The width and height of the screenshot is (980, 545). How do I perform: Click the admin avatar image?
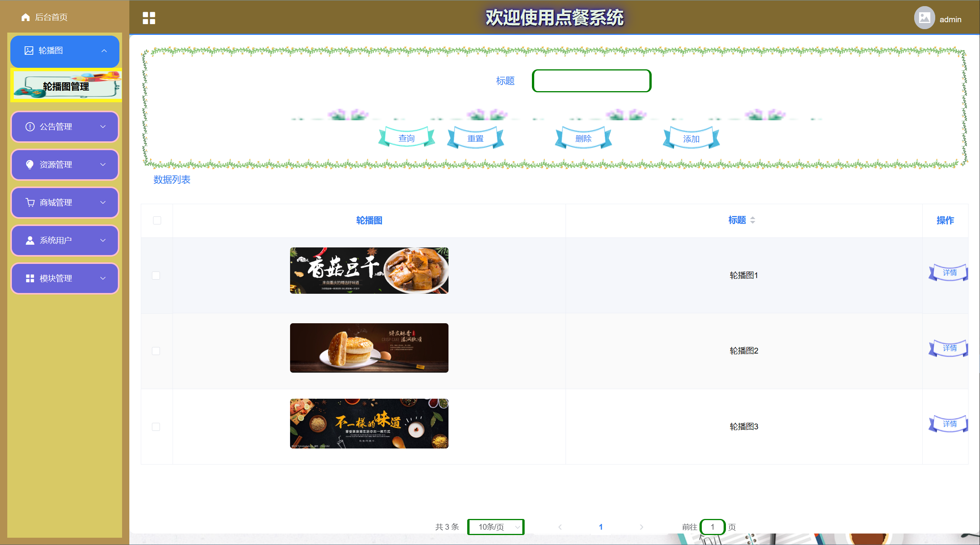pos(924,17)
